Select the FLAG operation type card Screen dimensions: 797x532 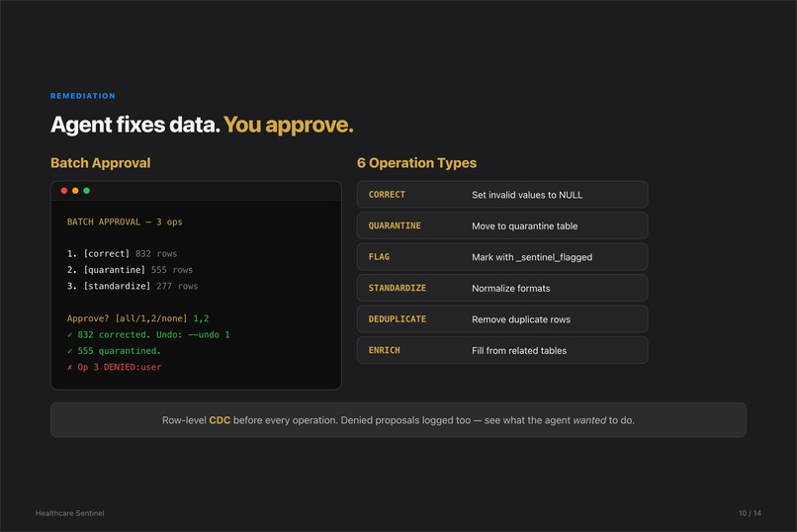(502, 256)
